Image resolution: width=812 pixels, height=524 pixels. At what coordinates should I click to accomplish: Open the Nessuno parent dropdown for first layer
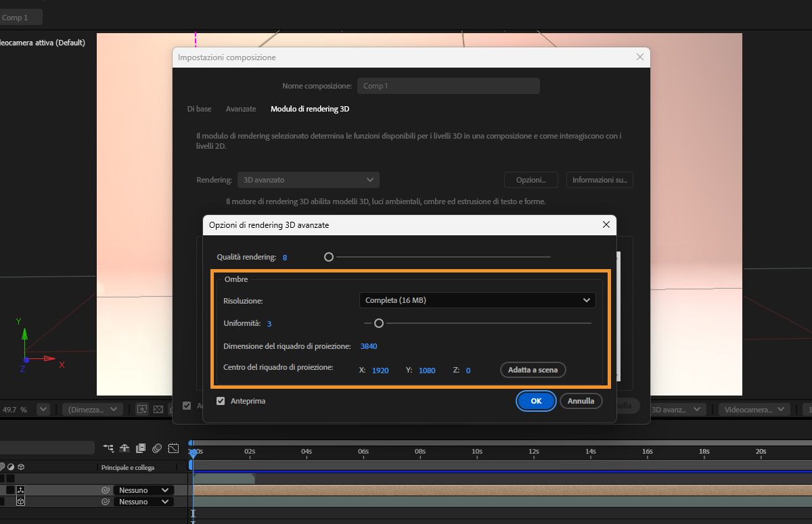click(x=143, y=490)
